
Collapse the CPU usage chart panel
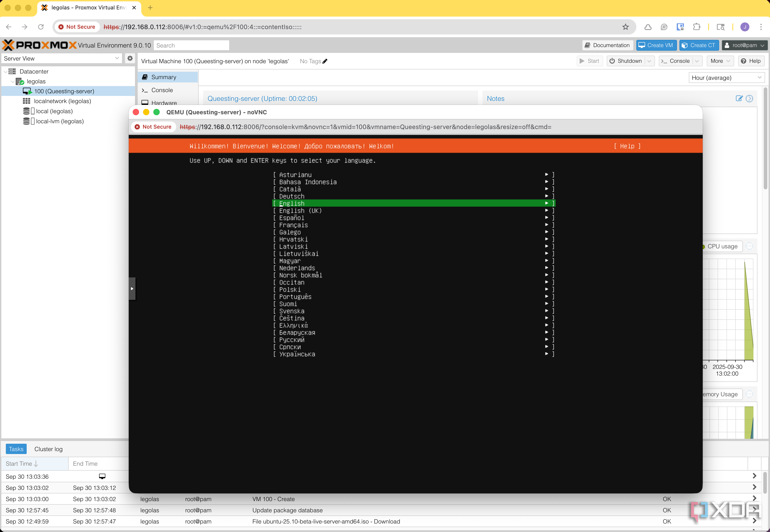point(749,246)
